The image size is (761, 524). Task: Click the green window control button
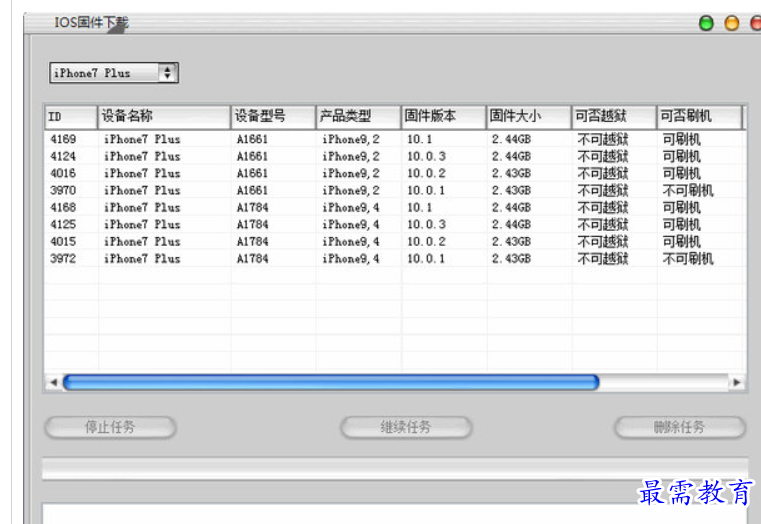706,23
